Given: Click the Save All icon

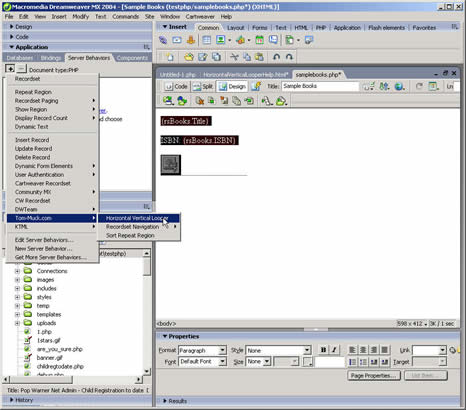Looking at the screenshot, I should (216, 57).
